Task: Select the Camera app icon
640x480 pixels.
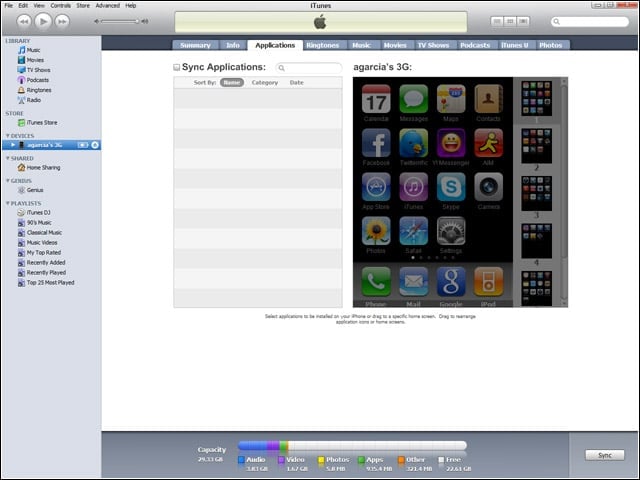Action: [x=489, y=187]
